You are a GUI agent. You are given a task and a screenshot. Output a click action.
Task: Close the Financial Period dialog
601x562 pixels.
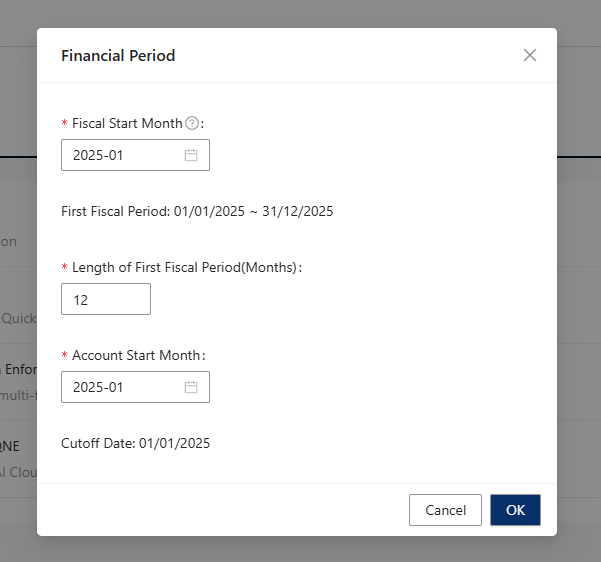coord(530,55)
